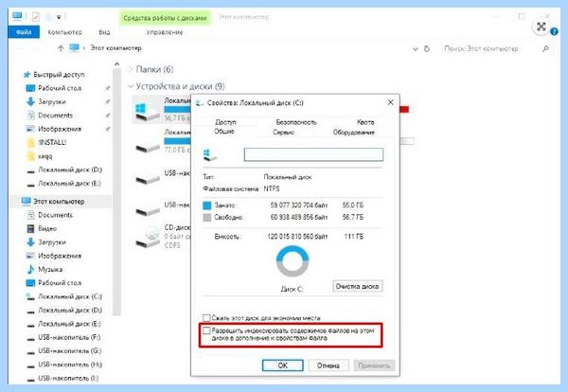
Task: Click the Quick access star icon
Action: click(27, 75)
